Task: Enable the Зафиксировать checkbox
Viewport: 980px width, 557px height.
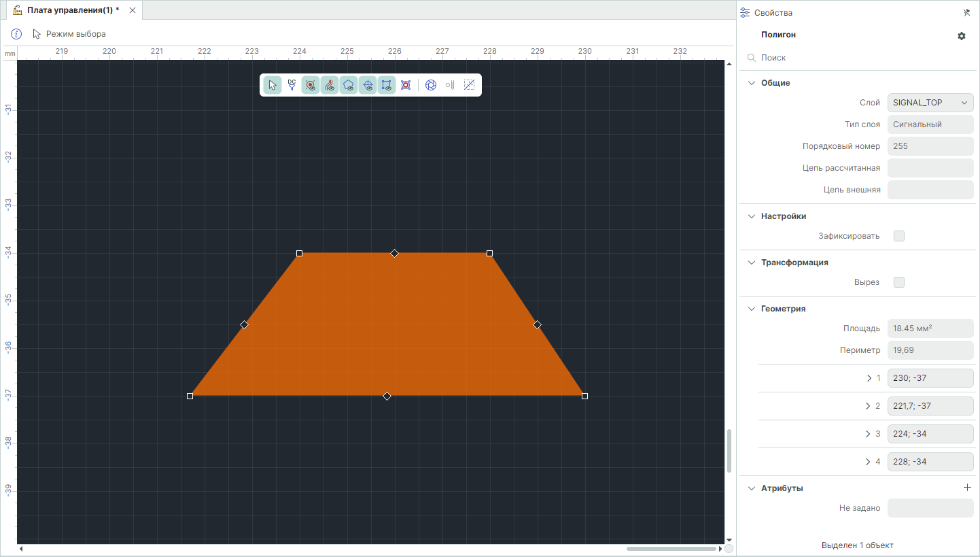Action: point(899,236)
